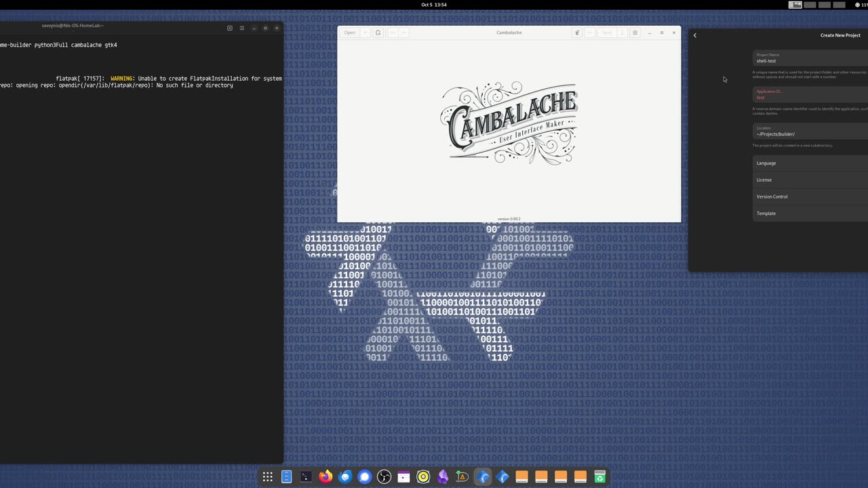Viewport: 868px width, 488px height.
Task: Launch OBS Studio from the dock
Action: [x=384, y=477]
